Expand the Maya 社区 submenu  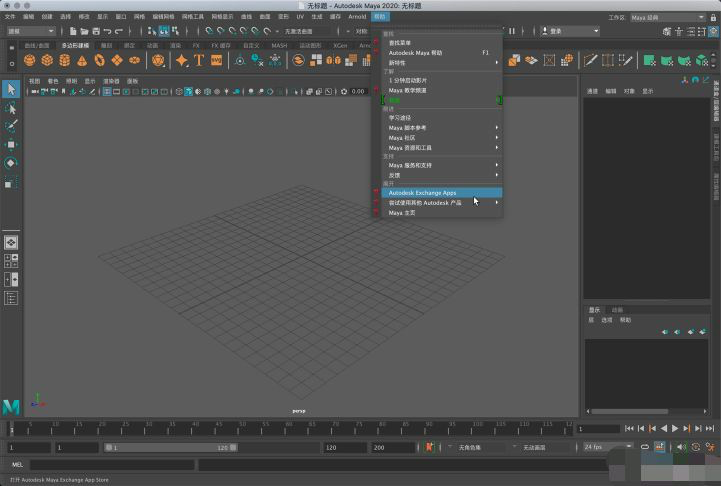pos(441,138)
